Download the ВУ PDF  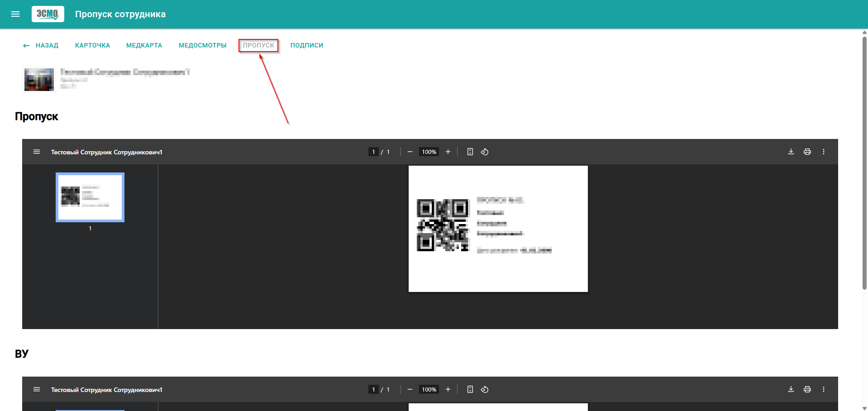(x=791, y=389)
